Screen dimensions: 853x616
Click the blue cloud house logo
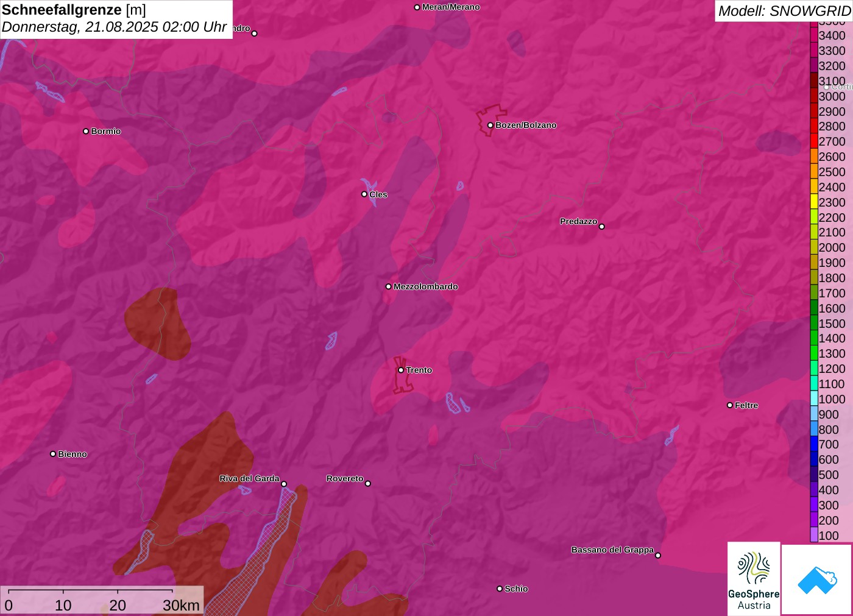click(817, 579)
